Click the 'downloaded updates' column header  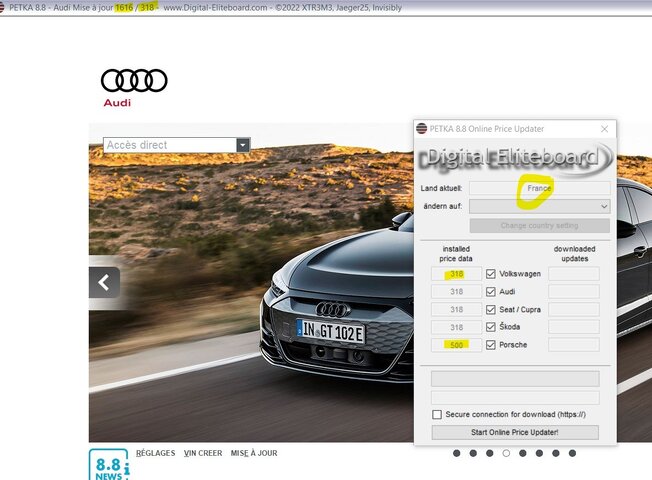(x=574, y=254)
